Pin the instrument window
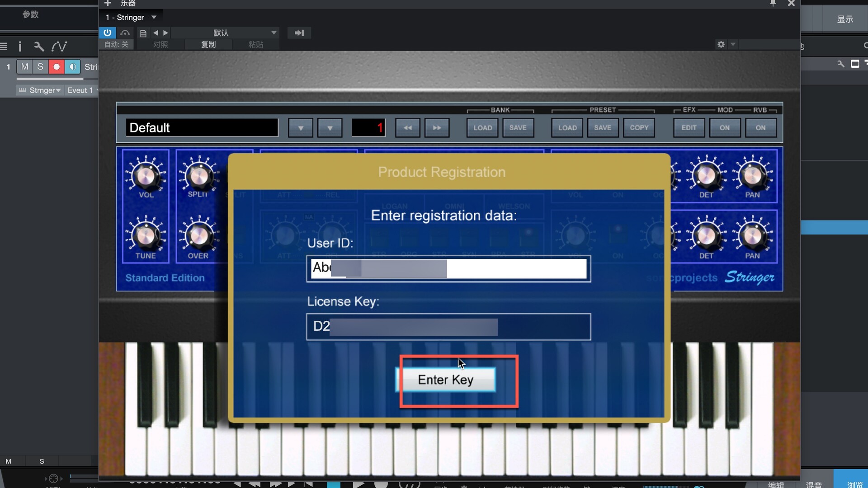The width and height of the screenshot is (868, 488). (x=773, y=4)
